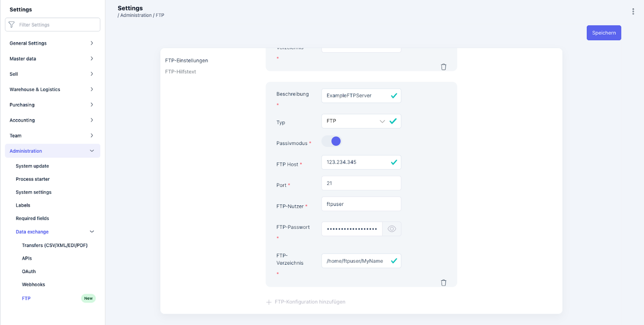Toggle the Passivmodus switch
The image size is (644, 325).
[332, 141]
